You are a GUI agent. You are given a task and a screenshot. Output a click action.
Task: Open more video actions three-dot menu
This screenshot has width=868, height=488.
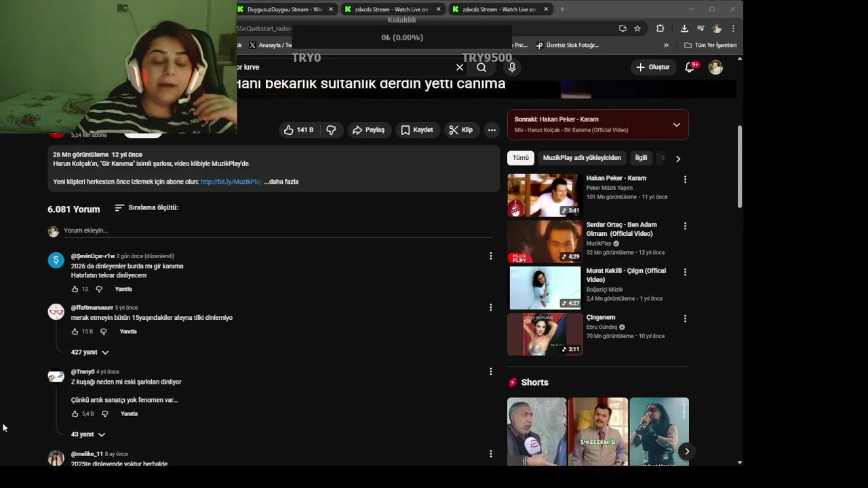point(492,130)
